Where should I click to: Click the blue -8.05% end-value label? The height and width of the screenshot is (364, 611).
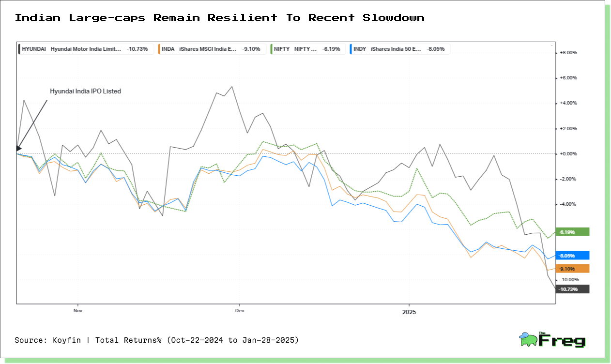[x=573, y=256]
